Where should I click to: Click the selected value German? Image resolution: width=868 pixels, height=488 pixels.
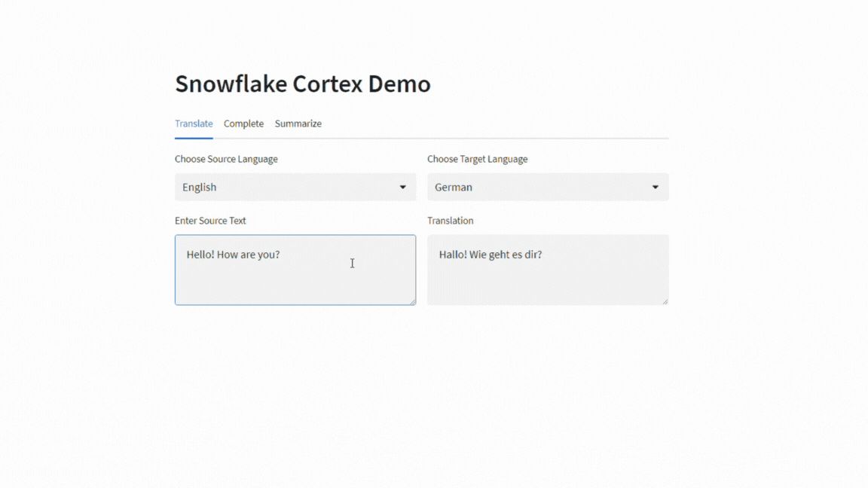tap(454, 188)
